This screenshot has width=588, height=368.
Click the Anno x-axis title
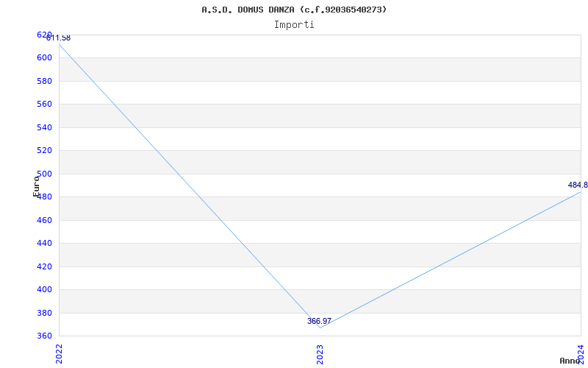coord(570,361)
